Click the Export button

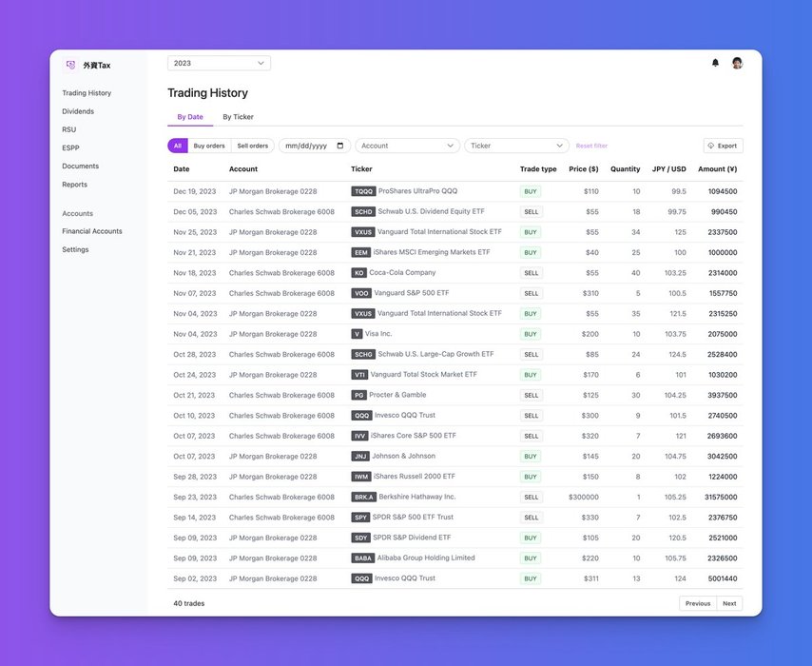pyautogui.click(x=723, y=146)
